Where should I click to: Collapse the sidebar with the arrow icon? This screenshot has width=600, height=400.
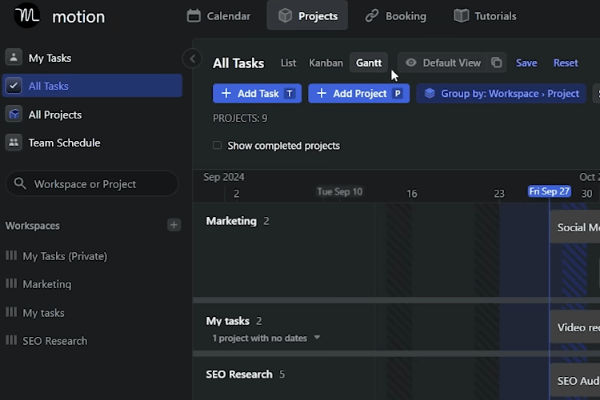point(192,59)
